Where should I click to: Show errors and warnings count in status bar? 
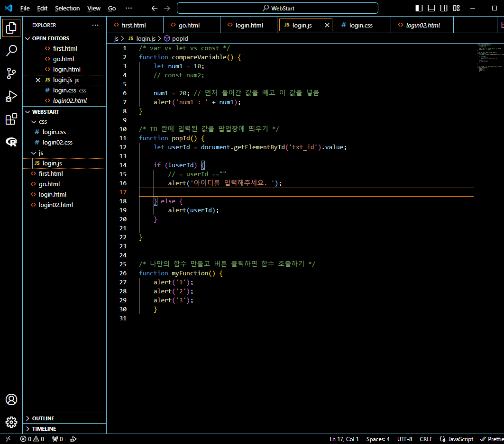[32, 439]
